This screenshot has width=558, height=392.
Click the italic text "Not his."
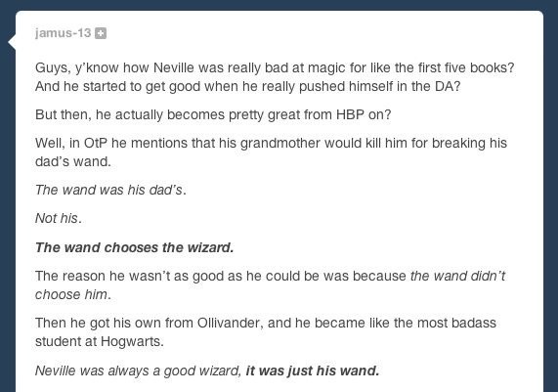point(59,218)
